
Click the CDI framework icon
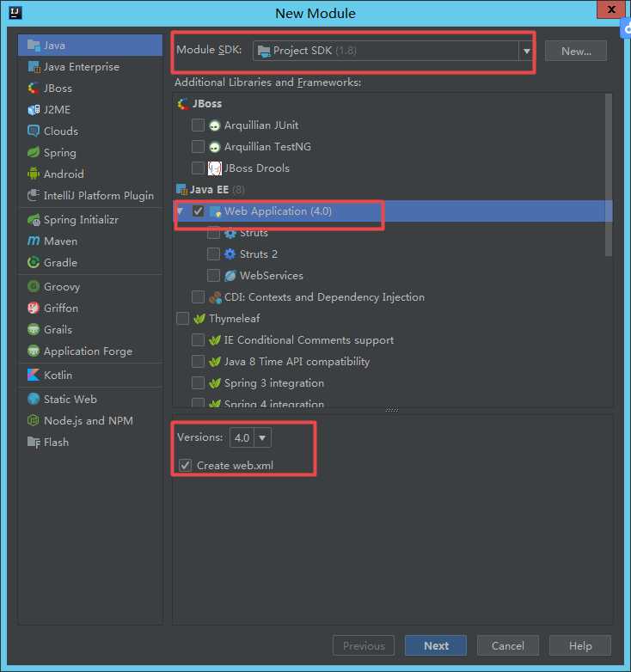coord(215,297)
